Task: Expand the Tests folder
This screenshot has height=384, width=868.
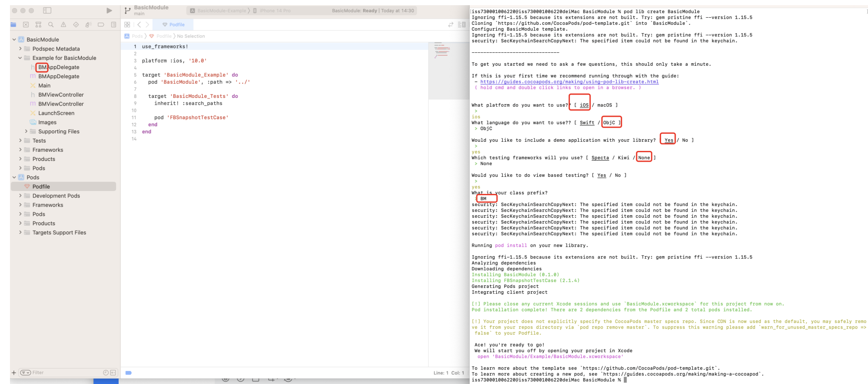Action: [20, 141]
